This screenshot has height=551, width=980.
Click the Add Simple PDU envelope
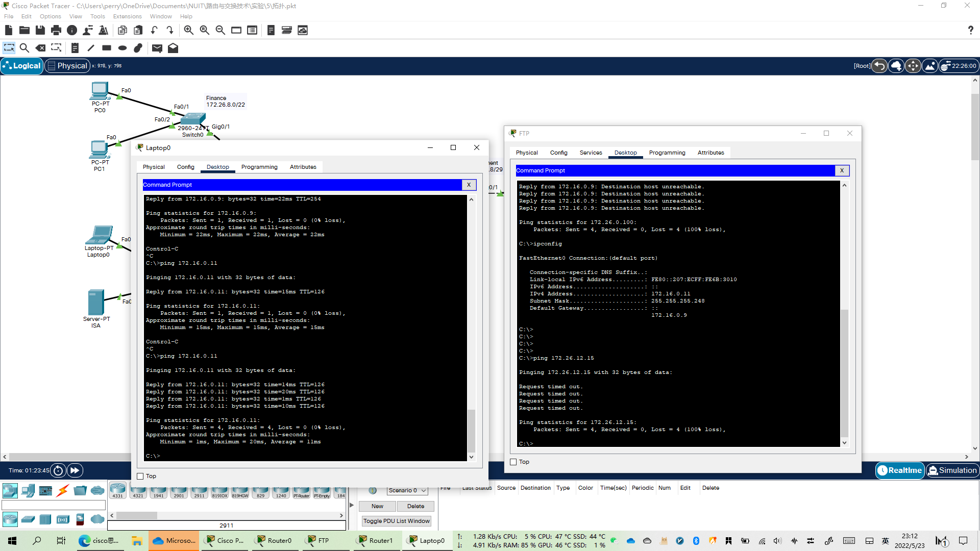(x=157, y=48)
